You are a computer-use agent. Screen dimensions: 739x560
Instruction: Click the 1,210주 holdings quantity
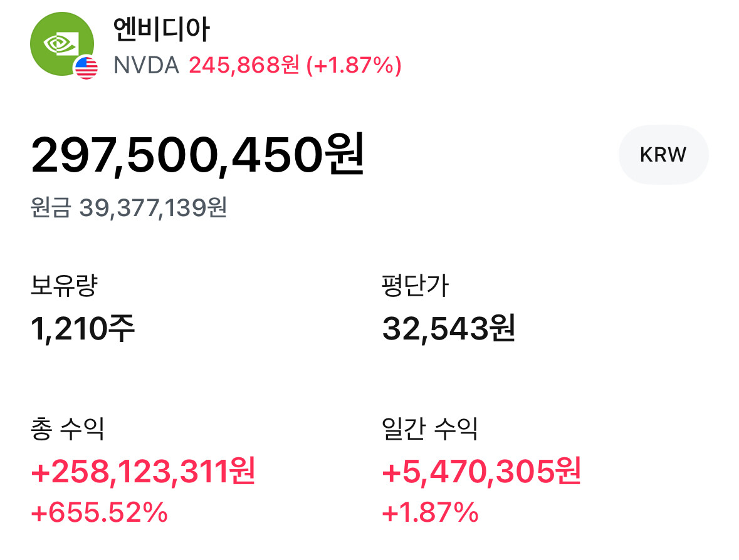pyautogui.click(x=83, y=329)
